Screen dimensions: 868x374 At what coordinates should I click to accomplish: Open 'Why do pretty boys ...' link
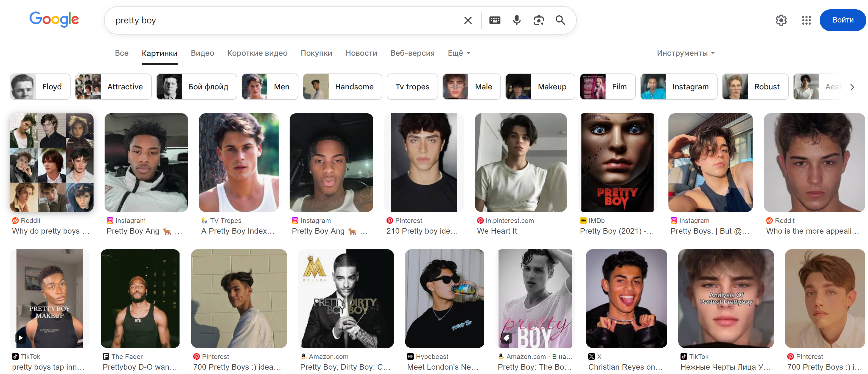coord(51,231)
